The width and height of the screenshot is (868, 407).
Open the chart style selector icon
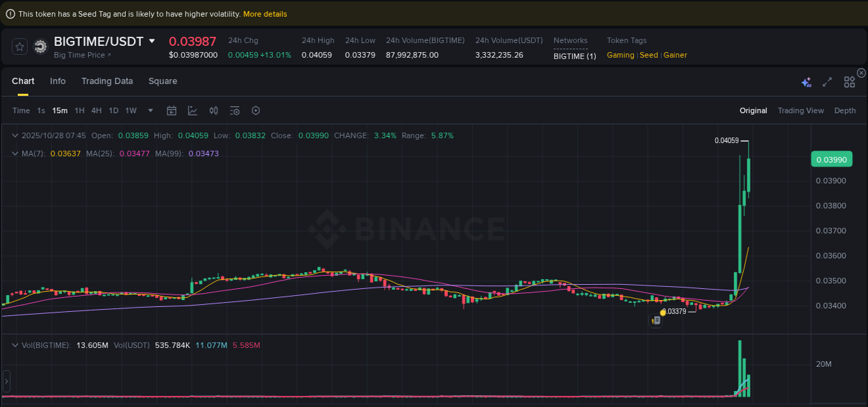coord(192,110)
